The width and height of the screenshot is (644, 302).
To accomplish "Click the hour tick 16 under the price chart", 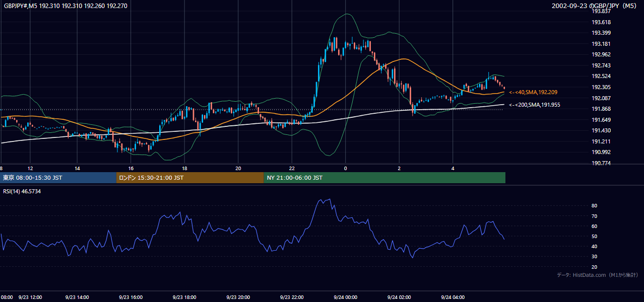I will [x=131, y=168].
